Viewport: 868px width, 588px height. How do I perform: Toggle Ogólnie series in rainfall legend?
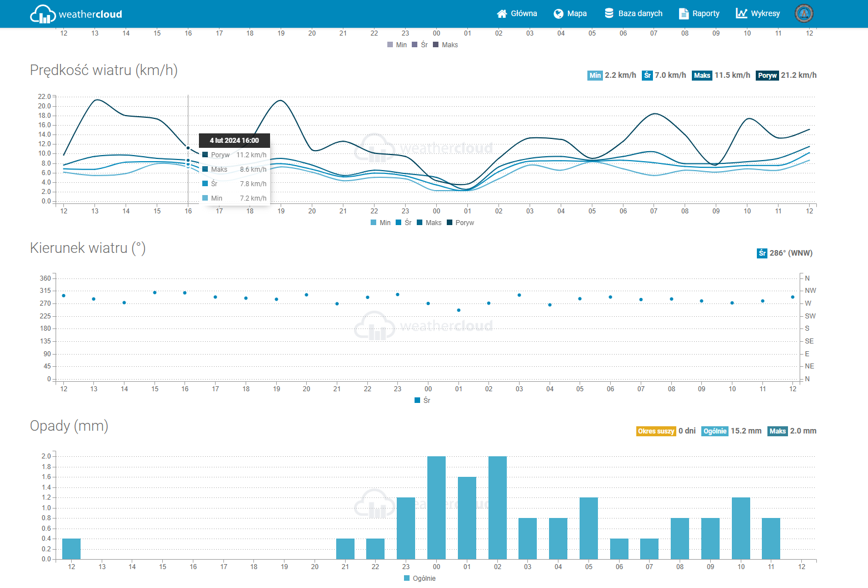coord(420,579)
